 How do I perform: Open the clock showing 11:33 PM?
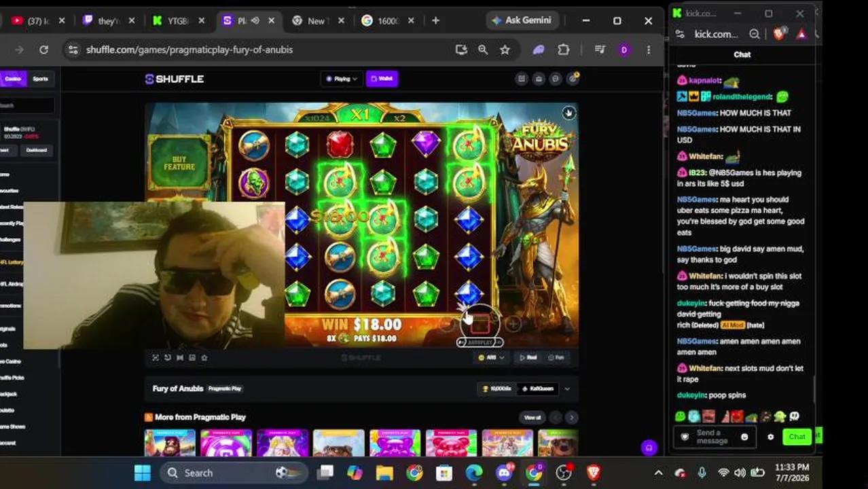click(792, 473)
